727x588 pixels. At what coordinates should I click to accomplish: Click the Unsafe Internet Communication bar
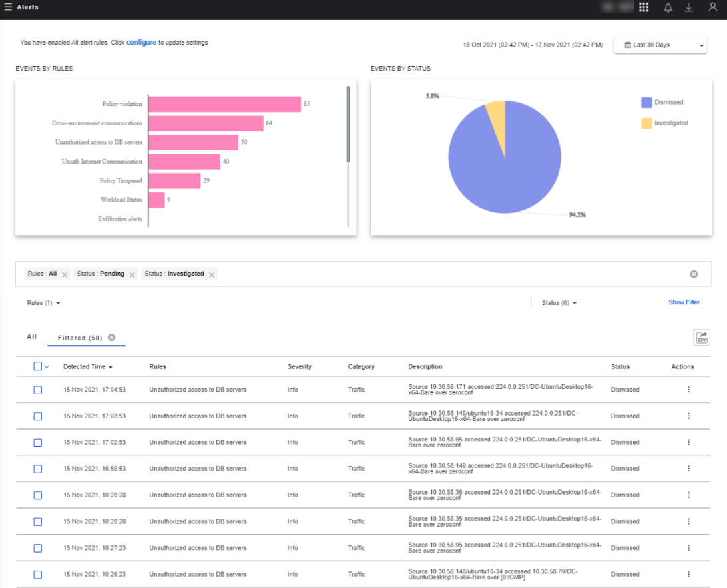(x=184, y=162)
